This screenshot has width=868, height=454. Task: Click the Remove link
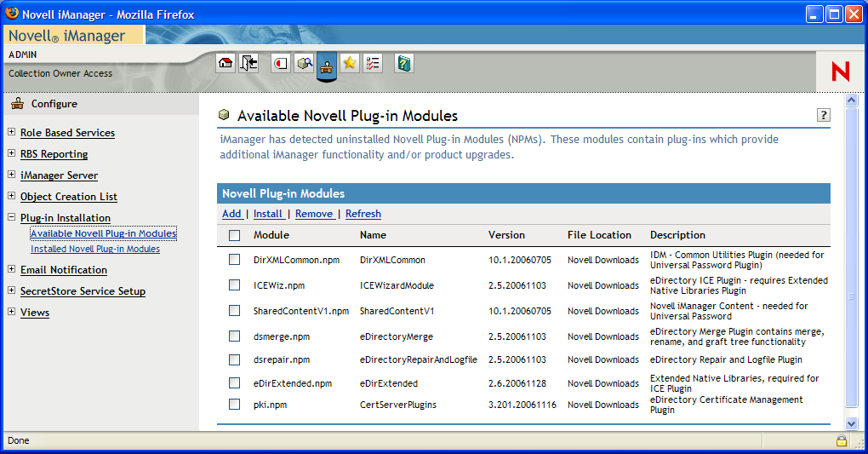pyautogui.click(x=314, y=214)
